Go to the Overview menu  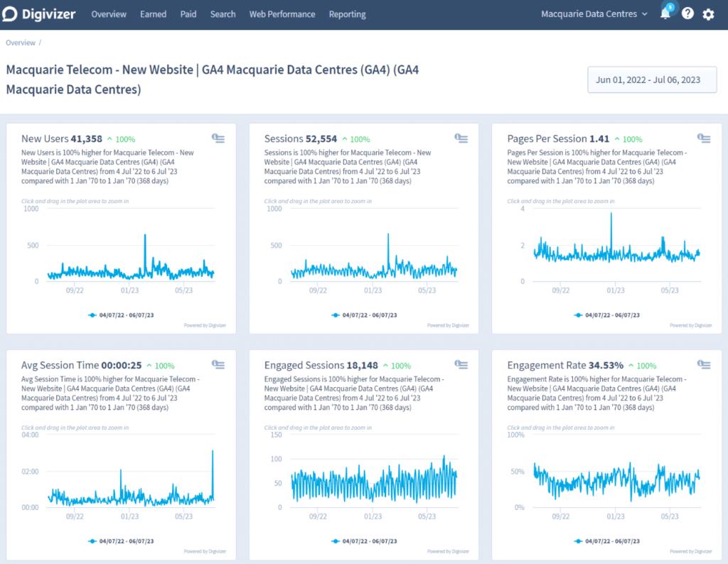(109, 14)
